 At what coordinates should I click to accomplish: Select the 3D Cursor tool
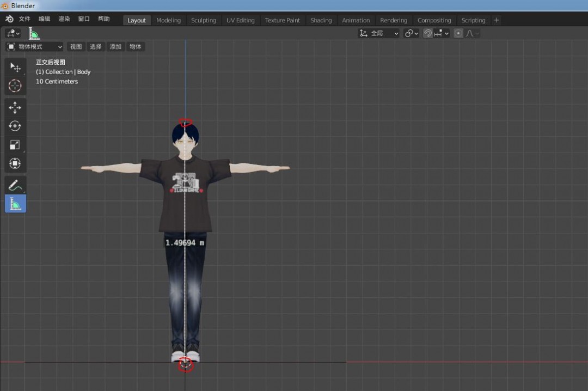click(x=15, y=86)
